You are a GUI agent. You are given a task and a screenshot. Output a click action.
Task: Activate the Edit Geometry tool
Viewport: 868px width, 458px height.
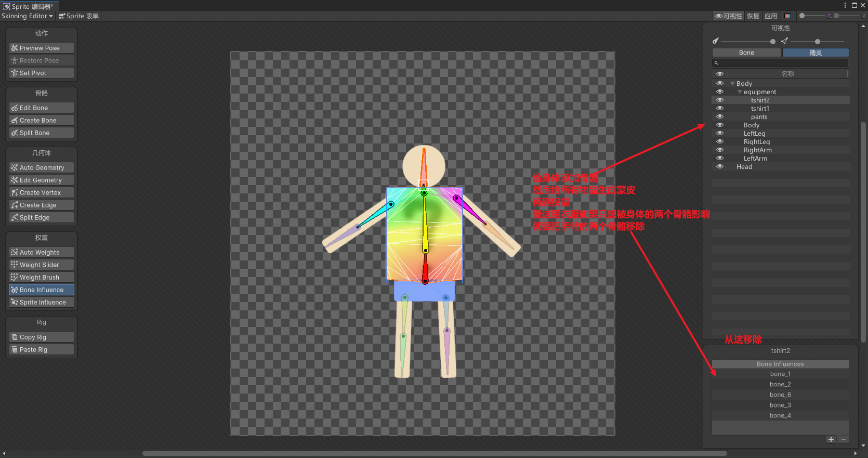tap(42, 180)
